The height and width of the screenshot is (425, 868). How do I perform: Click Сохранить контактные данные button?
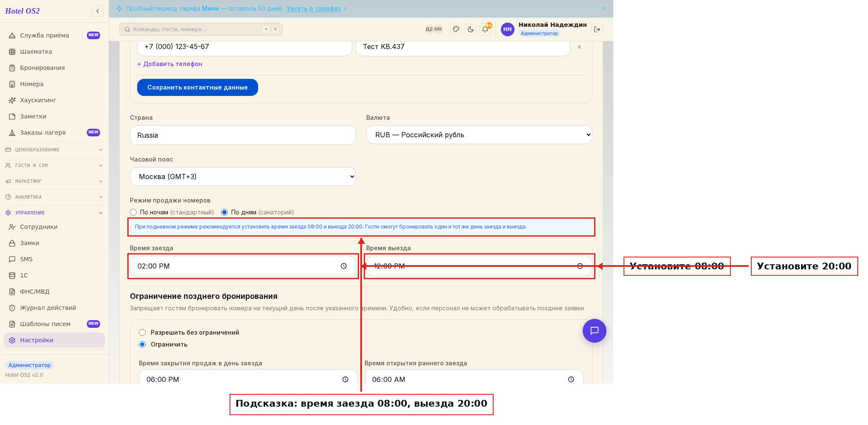click(198, 87)
